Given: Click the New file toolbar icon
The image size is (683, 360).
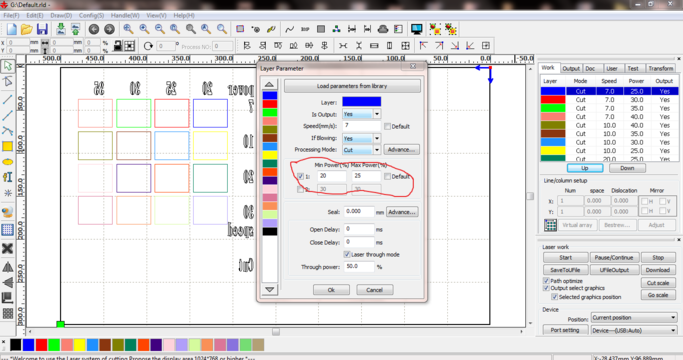Looking at the screenshot, I should pyautogui.click(x=12, y=29).
